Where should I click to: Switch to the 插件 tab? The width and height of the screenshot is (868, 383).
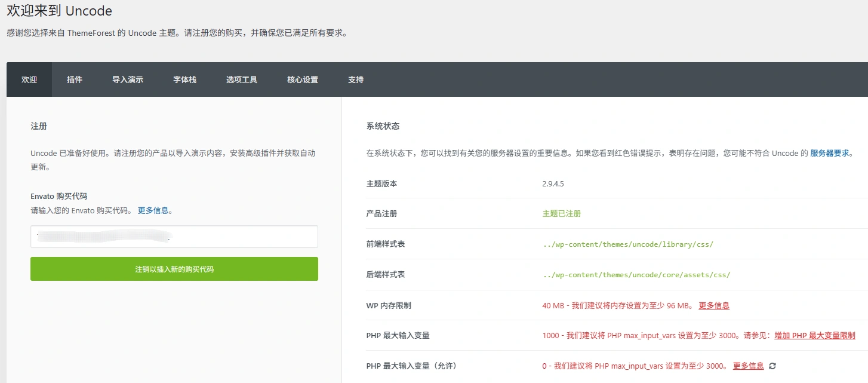(x=74, y=79)
